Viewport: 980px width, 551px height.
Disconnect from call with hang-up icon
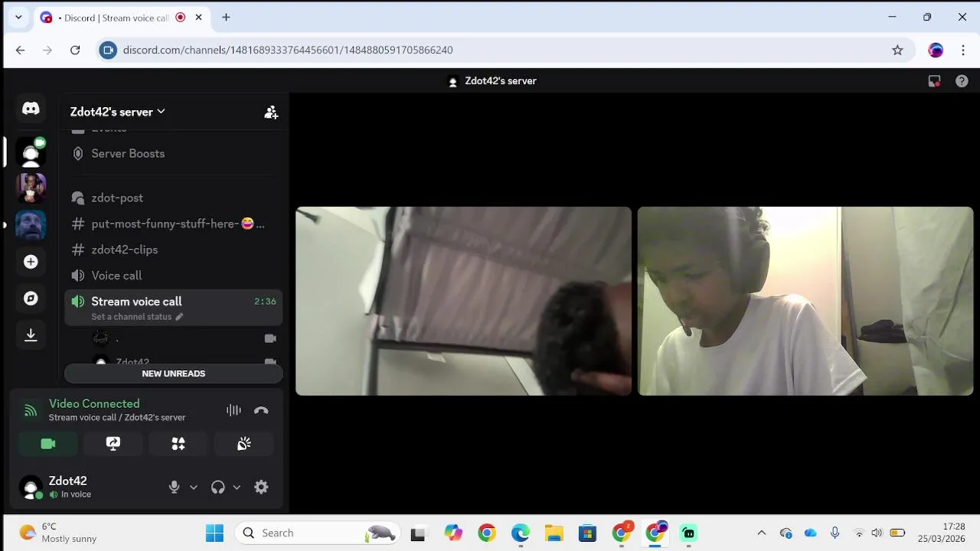point(261,410)
